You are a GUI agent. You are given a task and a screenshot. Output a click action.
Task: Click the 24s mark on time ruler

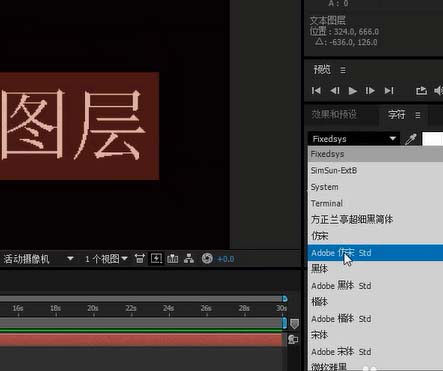169,309
